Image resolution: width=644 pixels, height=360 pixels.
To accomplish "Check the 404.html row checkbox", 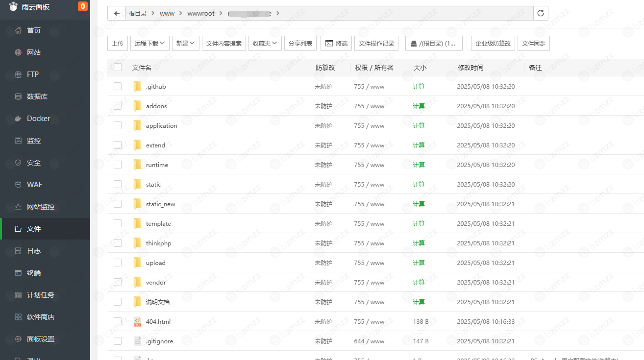I will [118, 321].
